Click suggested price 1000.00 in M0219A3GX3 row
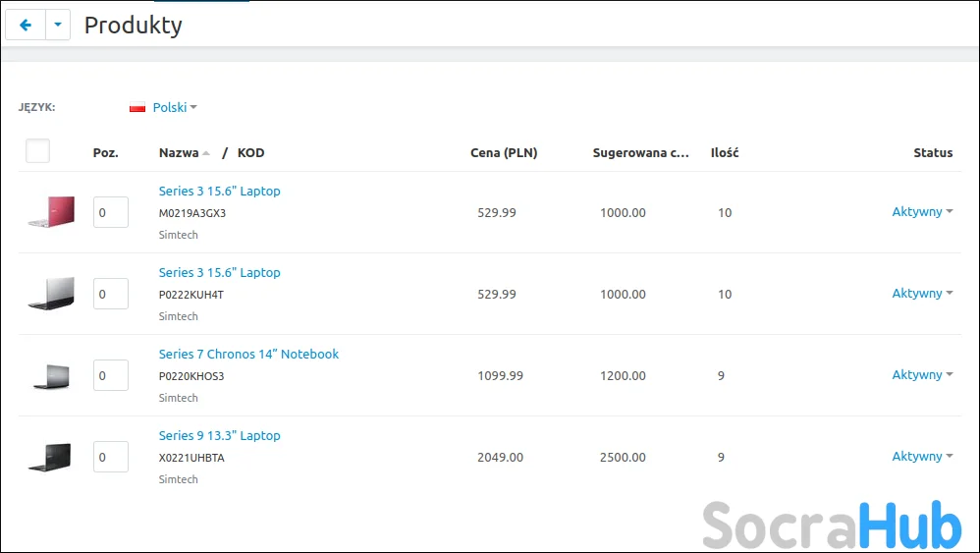Viewport: 980px width, 553px height. (x=623, y=212)
